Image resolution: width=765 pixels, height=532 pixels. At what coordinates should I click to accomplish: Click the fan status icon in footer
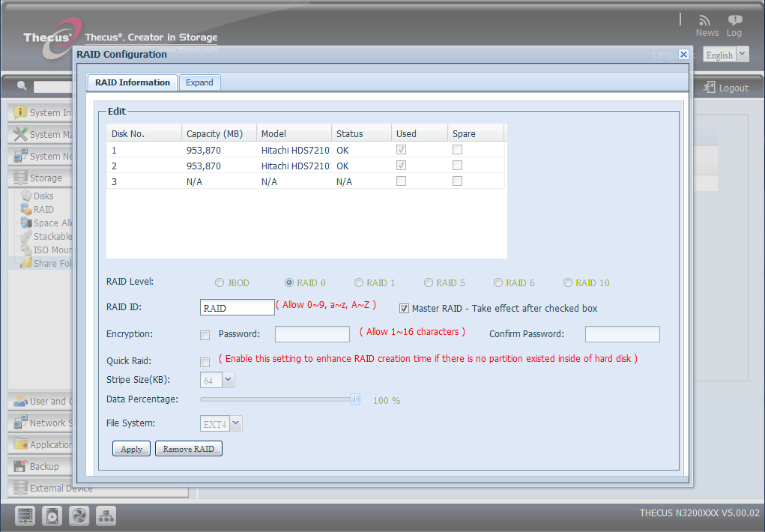point(79,516)
